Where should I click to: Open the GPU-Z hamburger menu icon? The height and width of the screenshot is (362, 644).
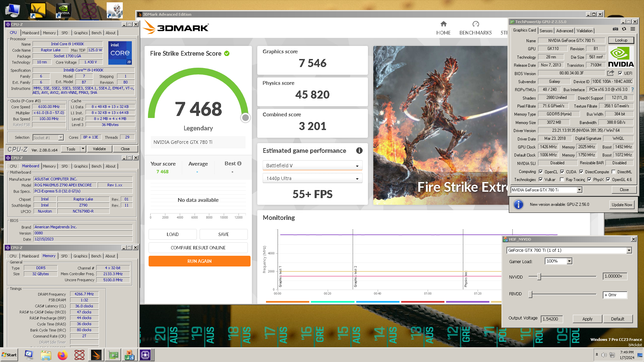[x=633, y=29]
